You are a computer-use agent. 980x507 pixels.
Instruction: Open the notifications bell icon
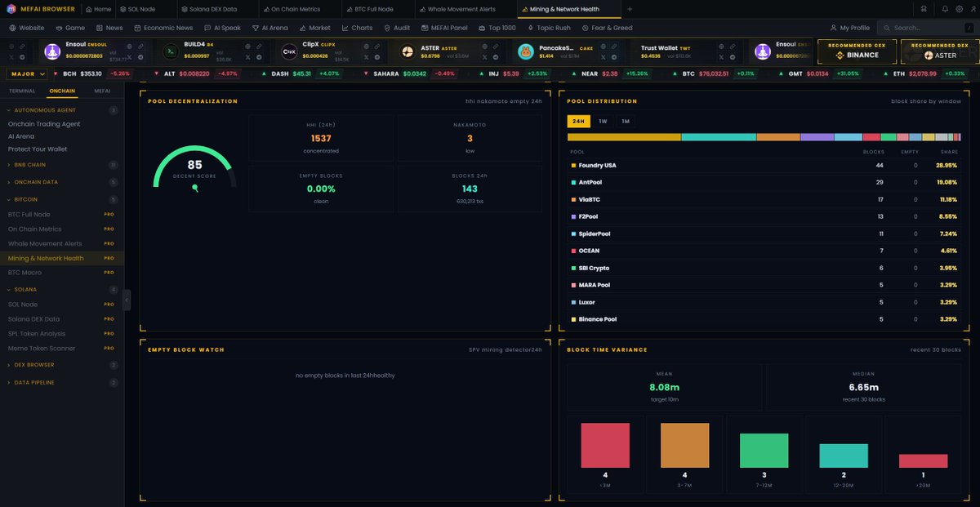[x=945, y=9]
